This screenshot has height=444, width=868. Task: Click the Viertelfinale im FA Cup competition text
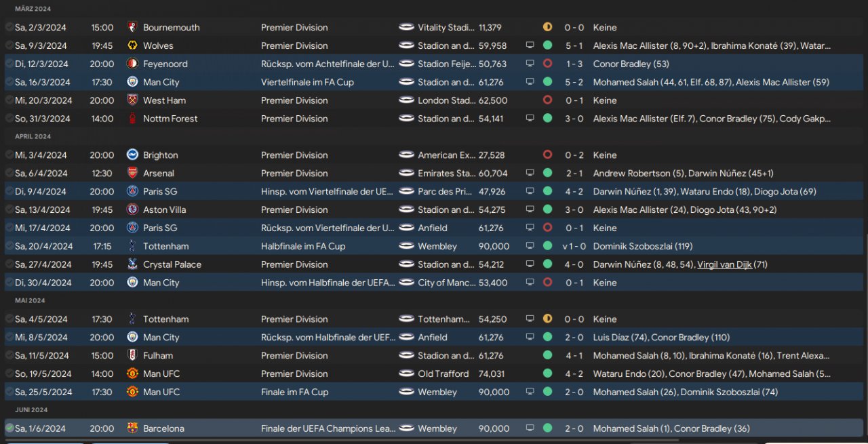click(307, 82)
